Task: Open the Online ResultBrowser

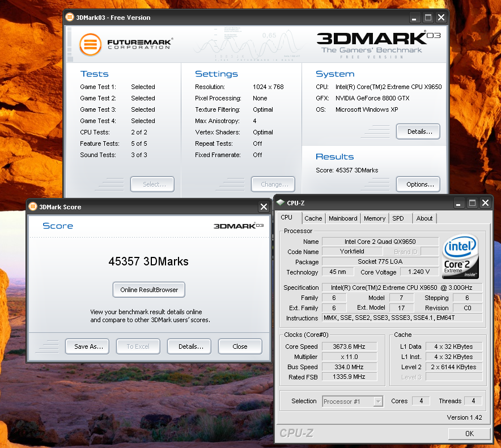Action: (x=149, y=290)
